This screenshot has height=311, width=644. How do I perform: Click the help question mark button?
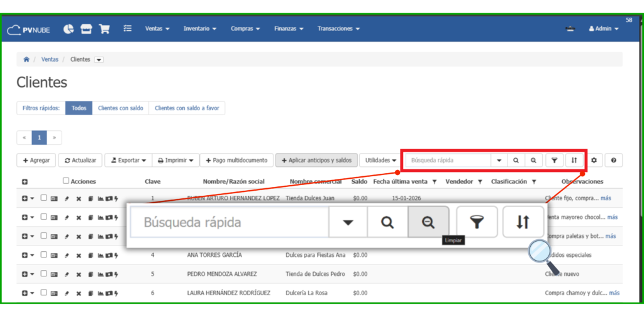(x=613, y=161)
